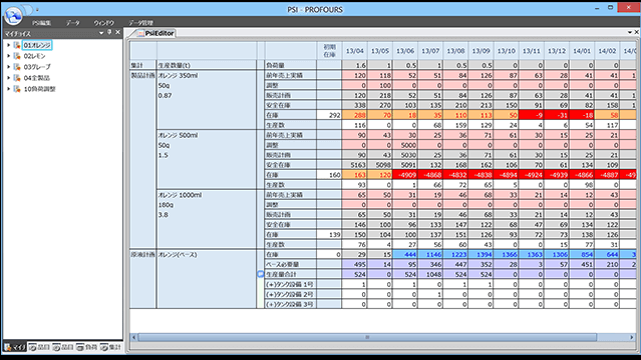Select the 03グレープ tree item
Viewport: 641px width, 360px height.
click(37, 67)
